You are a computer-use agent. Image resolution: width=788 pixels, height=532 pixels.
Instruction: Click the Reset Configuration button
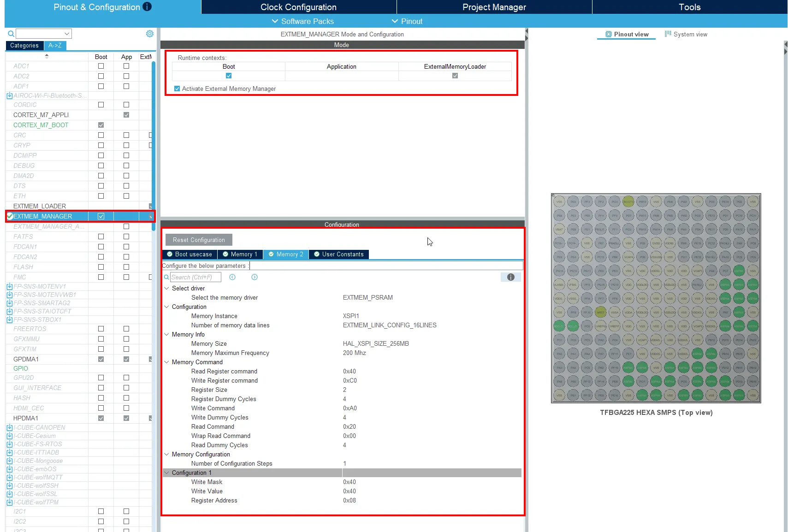tap(199, 240)
